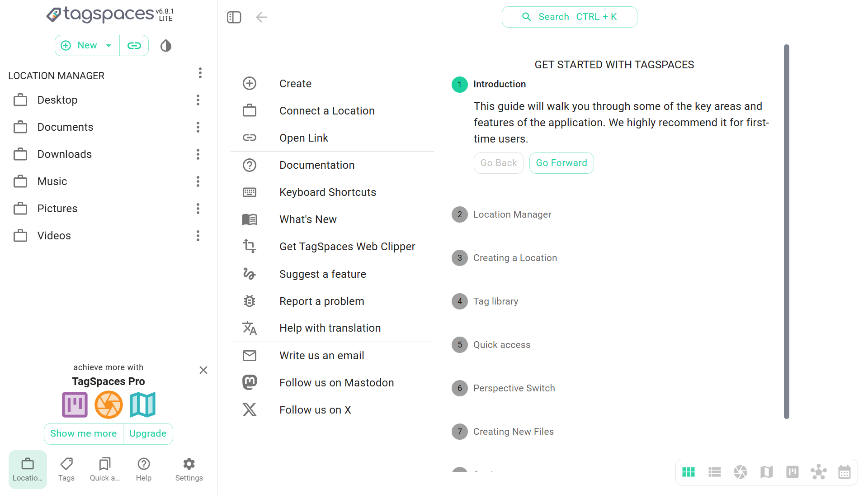Click Write us an email
The height and width of the screenshot is (495, 868).
[x=332, y=356]
